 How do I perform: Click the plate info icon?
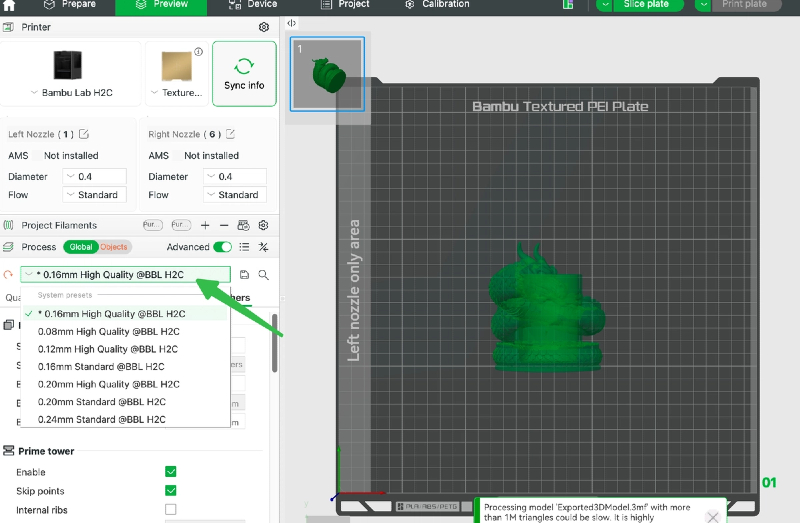[x=198, y=52]
